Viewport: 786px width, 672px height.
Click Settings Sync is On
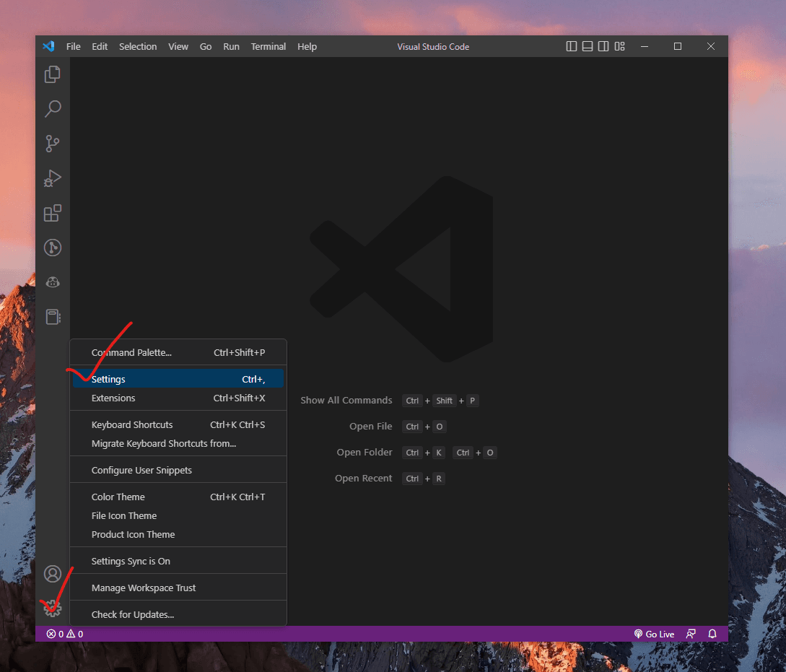(178, 562)
